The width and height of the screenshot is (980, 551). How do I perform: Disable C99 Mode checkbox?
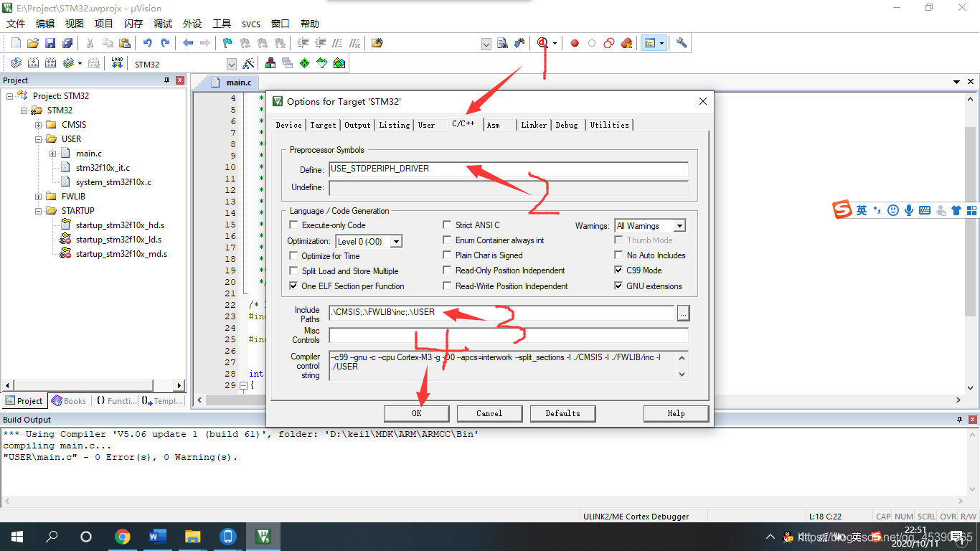pos(619,270)
